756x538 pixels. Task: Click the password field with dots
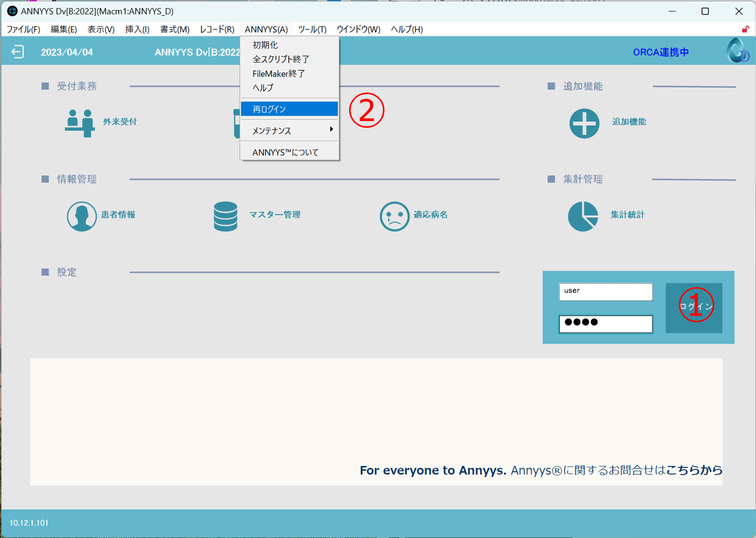tap(606, 324)
